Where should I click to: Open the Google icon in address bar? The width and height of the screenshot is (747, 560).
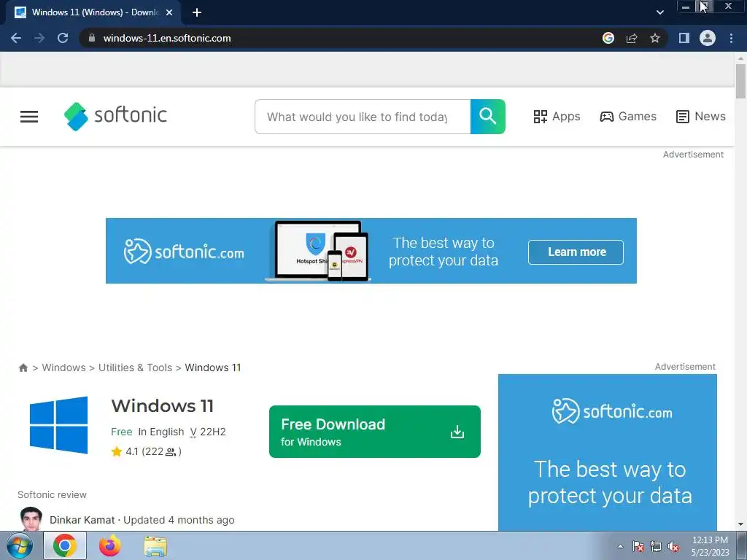click(x=608, y=38)
